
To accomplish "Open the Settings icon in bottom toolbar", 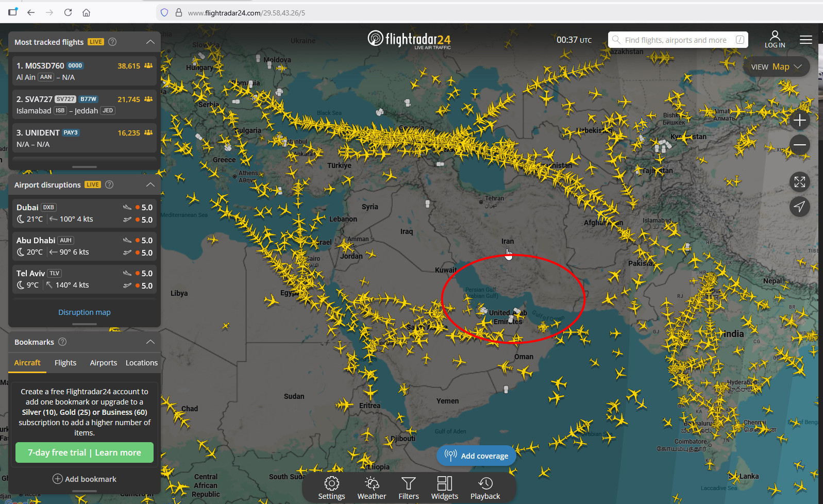I will (x=331, y=488).
